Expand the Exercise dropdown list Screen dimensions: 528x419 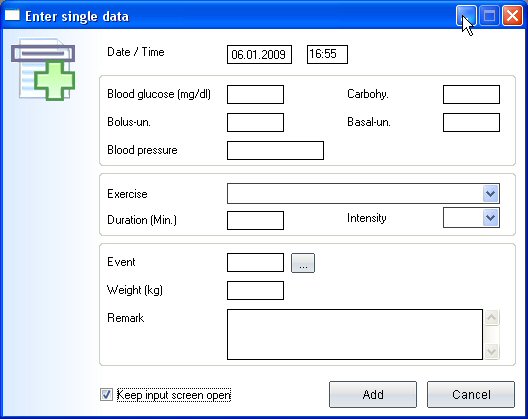coord(491,193)
